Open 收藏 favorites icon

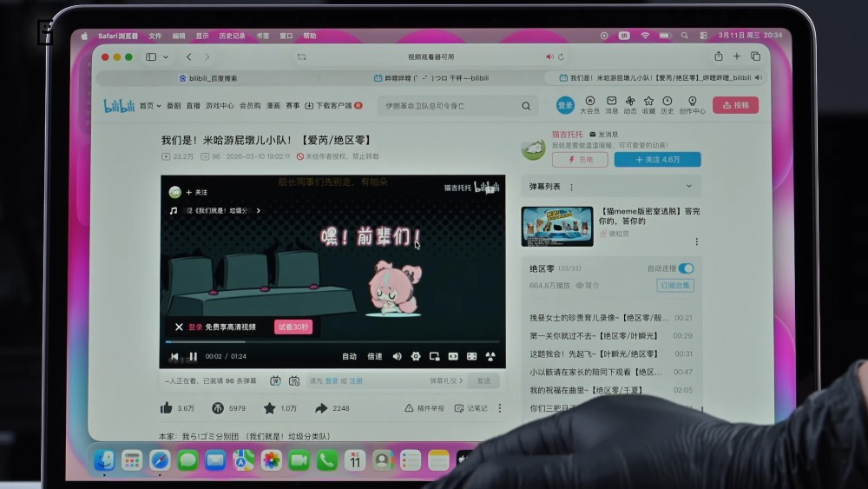[648, 105]
